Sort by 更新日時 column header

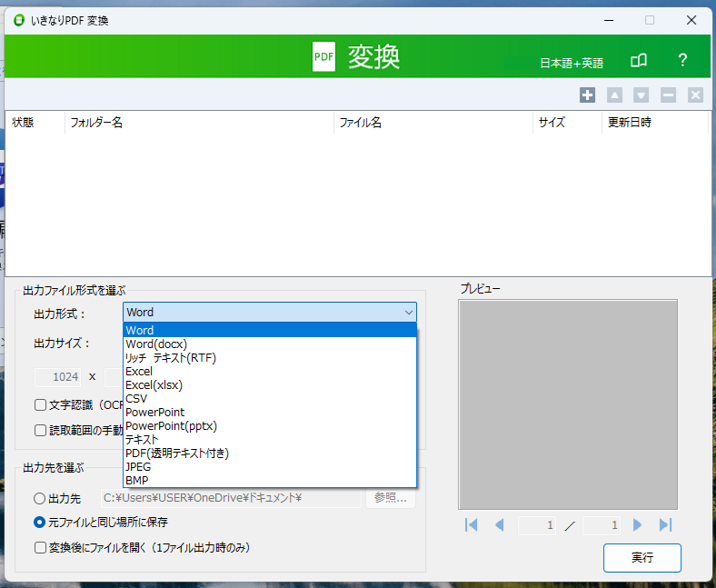tap(655, 123)
